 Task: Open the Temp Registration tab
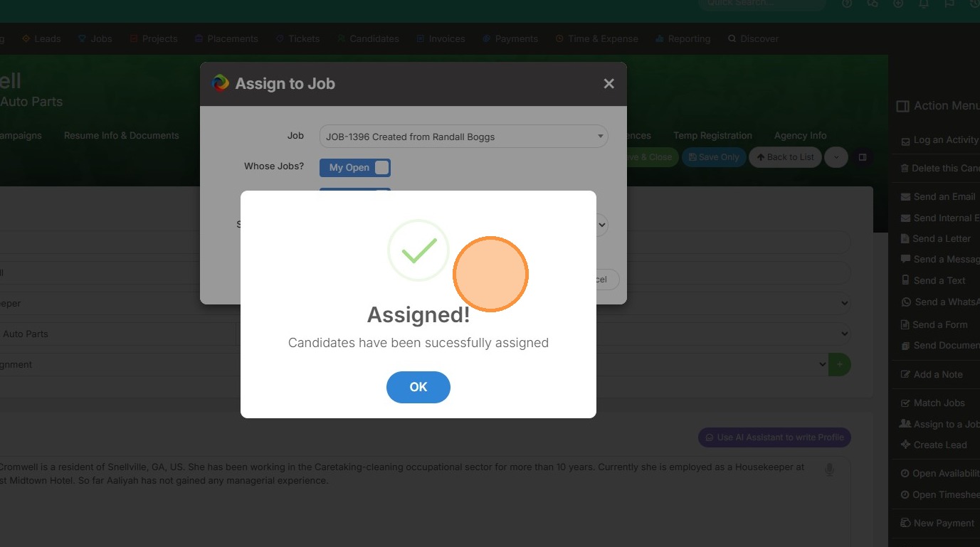tap(712, 135)
